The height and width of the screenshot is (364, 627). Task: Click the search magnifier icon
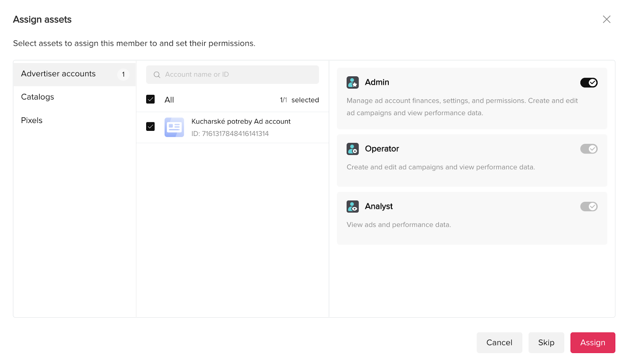coord(157,74)
